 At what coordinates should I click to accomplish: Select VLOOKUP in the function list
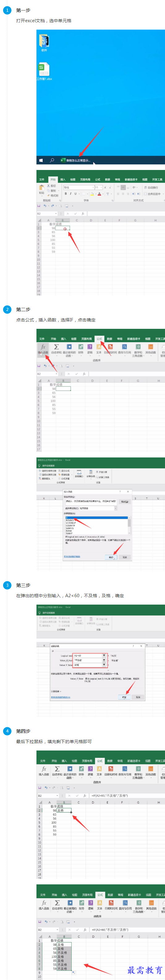[71, 523]
